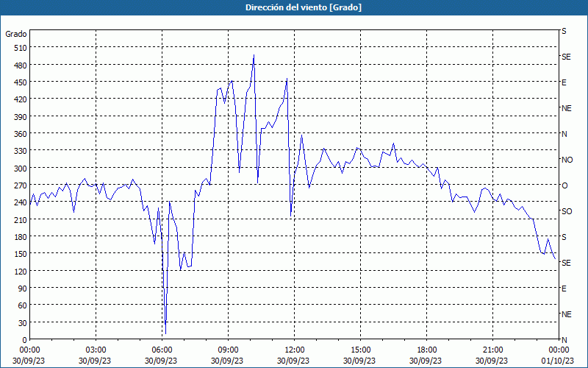Click the 21:00 time label
The height and width of the screenshot is (368, 588).
(x=492, y=350)
